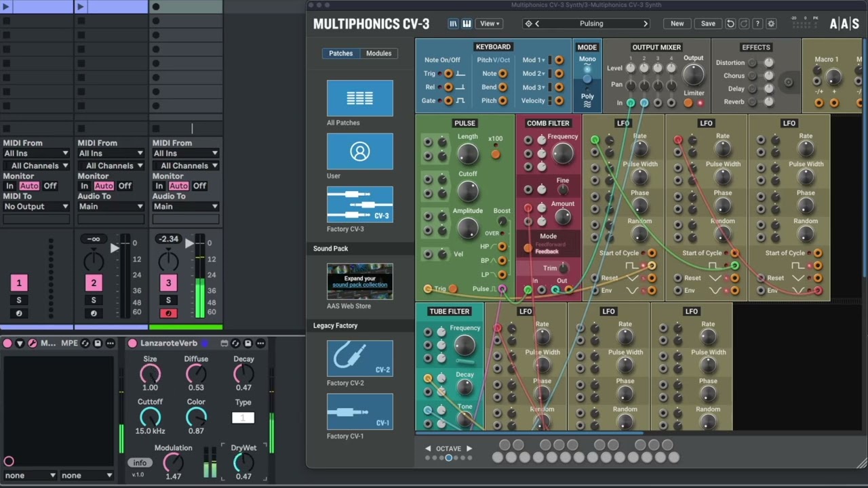
Task: Open the Factory CV-1 bank icon
Action: click(359, 411)
